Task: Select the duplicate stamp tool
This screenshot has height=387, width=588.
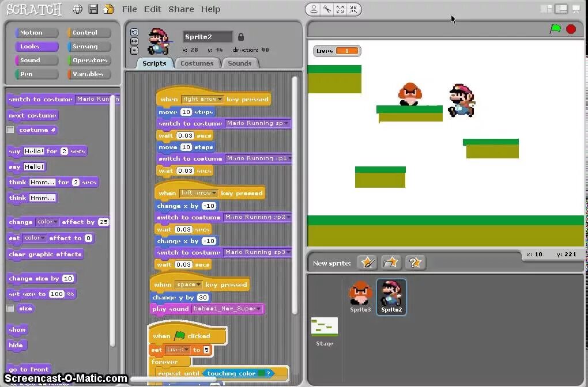Action: pos(314,9)
